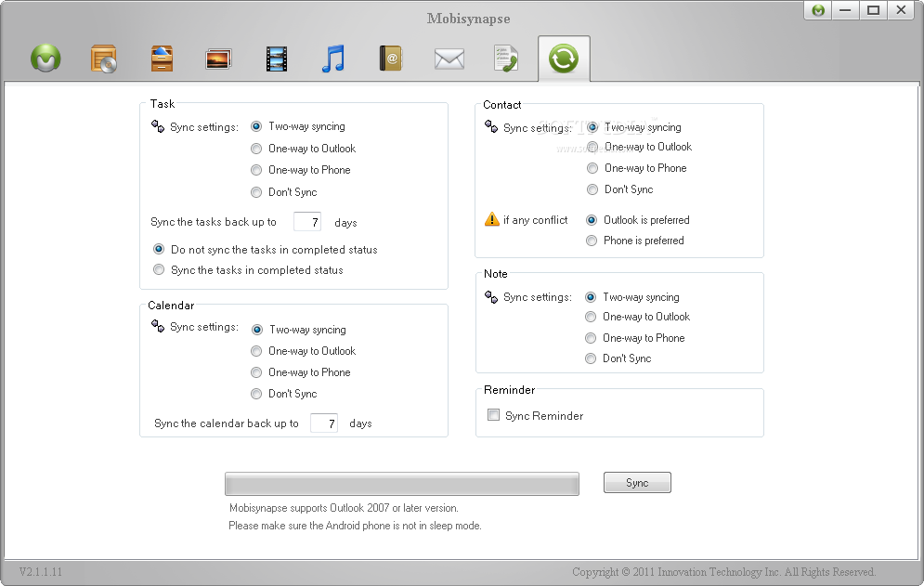Click 'Mobisynapse supports Outlook 2007' note
The width and height of the screenshot is (924, 586).
344,508
